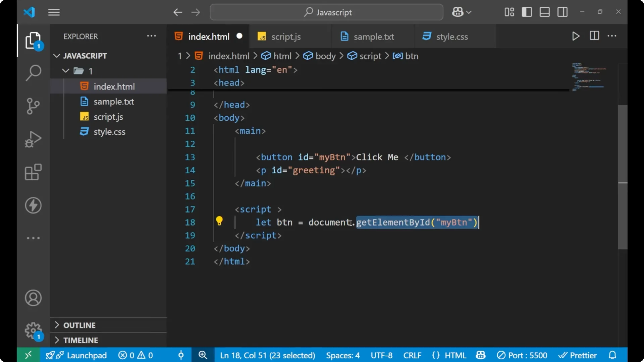The image size is (644, 362).
Task: Toggle the secondary side bar
Action: [x=562, y=12]
